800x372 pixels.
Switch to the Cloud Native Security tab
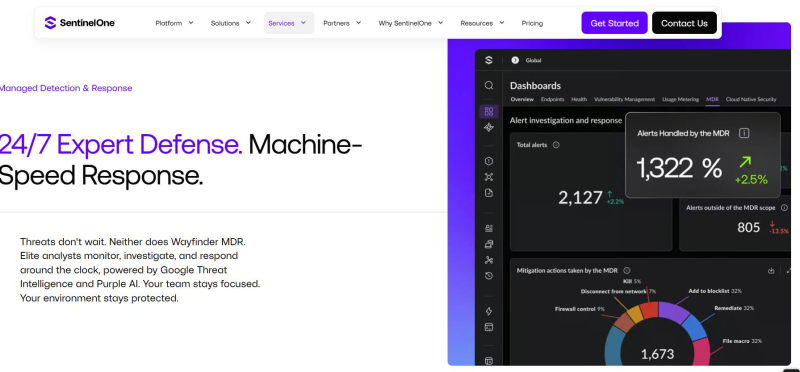pos(751,100)
